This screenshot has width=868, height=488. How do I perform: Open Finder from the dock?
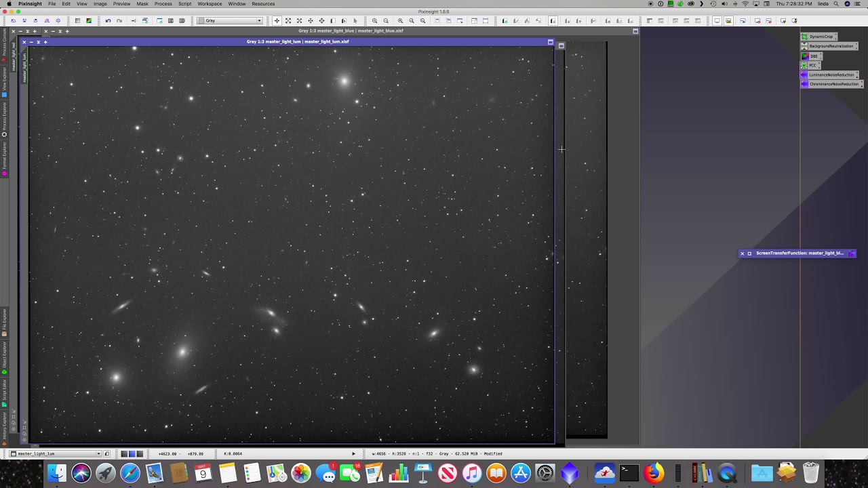pyautogui.click(x=57, y=472)
